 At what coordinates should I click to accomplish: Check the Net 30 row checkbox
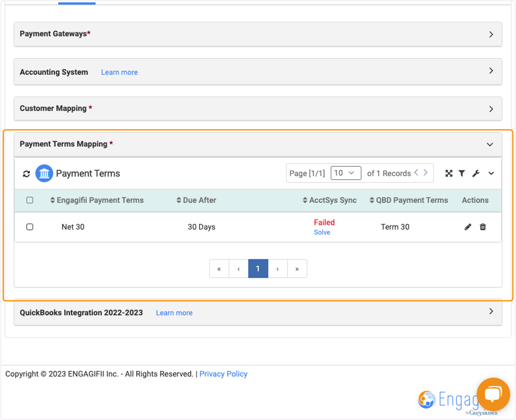click(30, 227)
